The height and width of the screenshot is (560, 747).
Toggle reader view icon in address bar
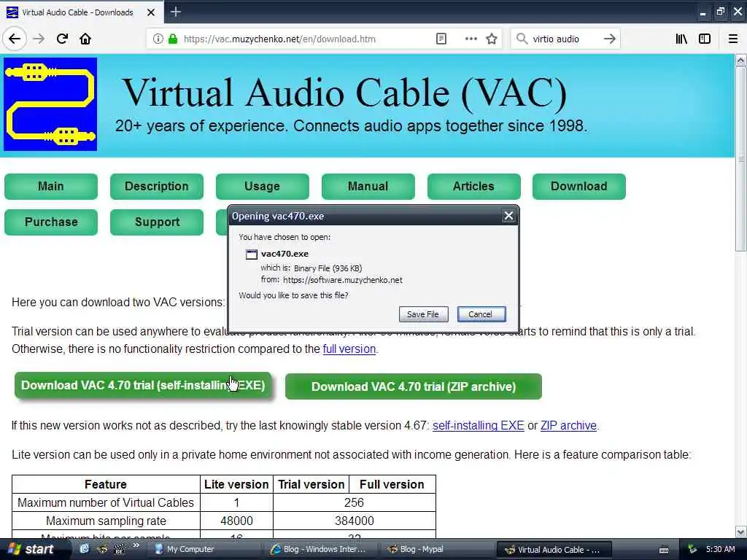coord(441,39)
